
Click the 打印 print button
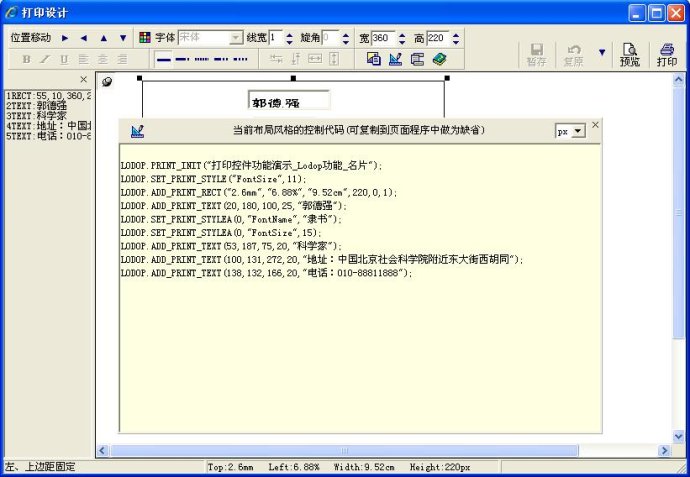coord(666,54)
